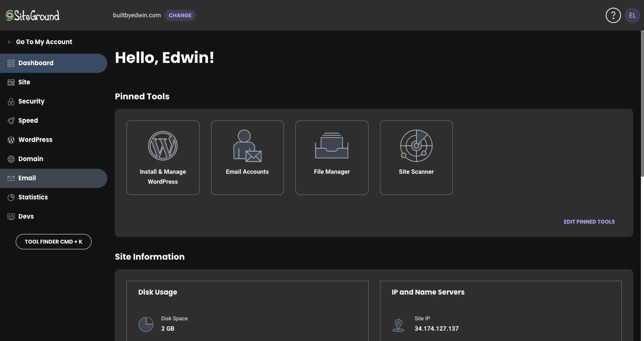
Task: Click the page vertical scrollbar
Action: point(642,104)
